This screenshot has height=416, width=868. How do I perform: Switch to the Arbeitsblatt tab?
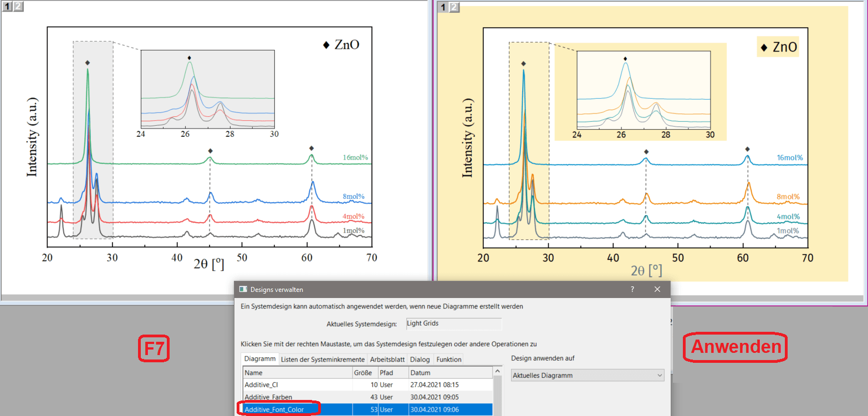(x=387, y=359)
